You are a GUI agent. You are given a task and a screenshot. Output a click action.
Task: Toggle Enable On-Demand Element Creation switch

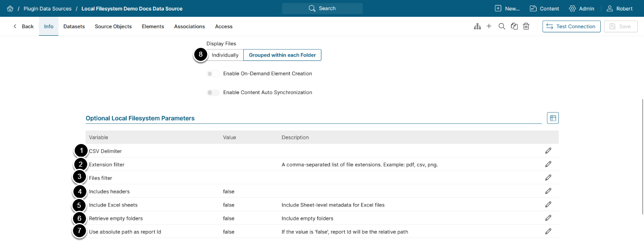[x=213, y=74]
